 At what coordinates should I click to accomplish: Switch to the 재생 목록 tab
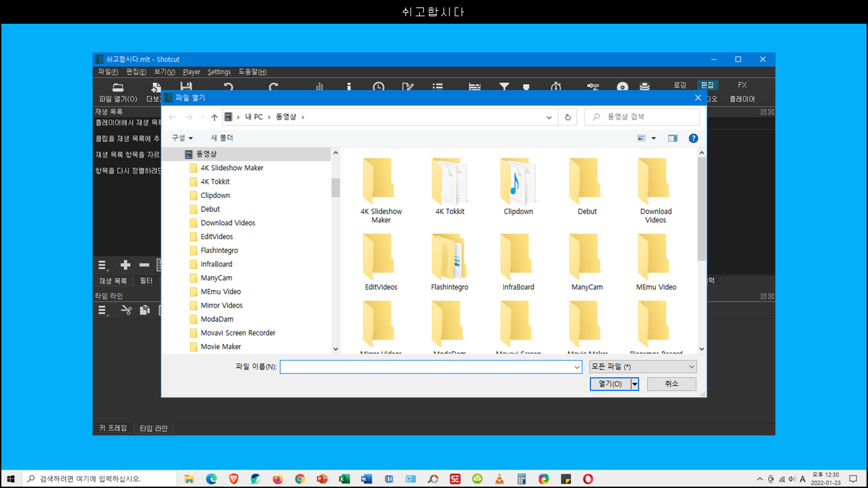(113, 281)
